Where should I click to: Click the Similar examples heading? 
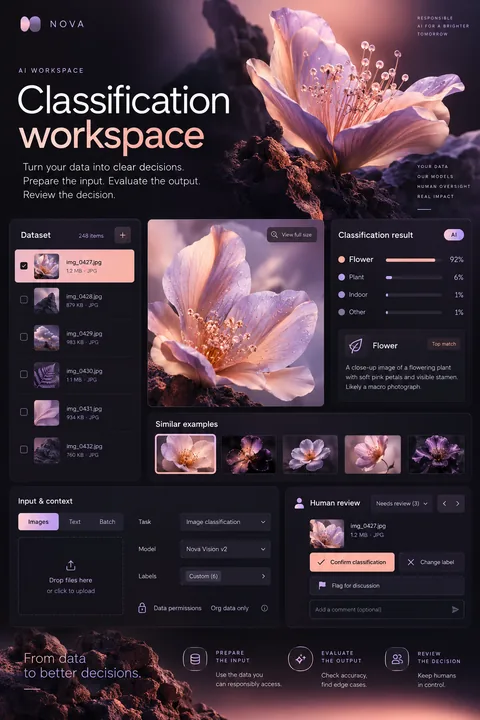coord(186,424)
